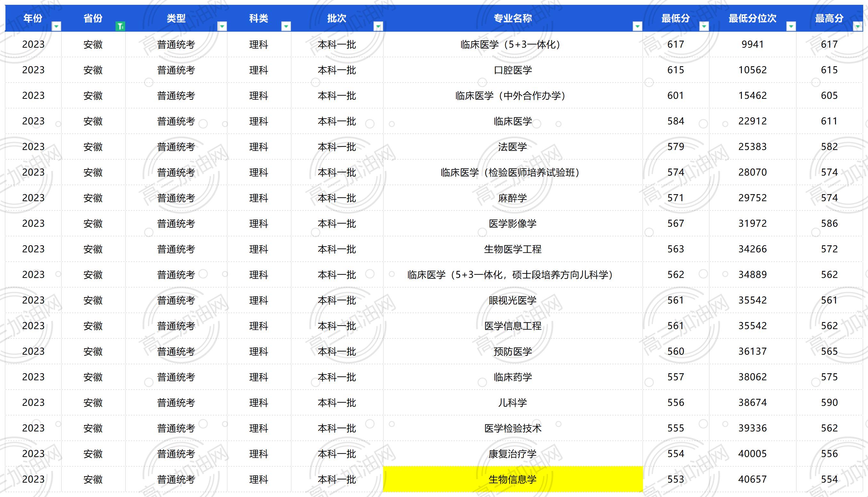Select the 年份 header cell
The width and height of the screenshot is (868, 497).
(x=33, y=18)
